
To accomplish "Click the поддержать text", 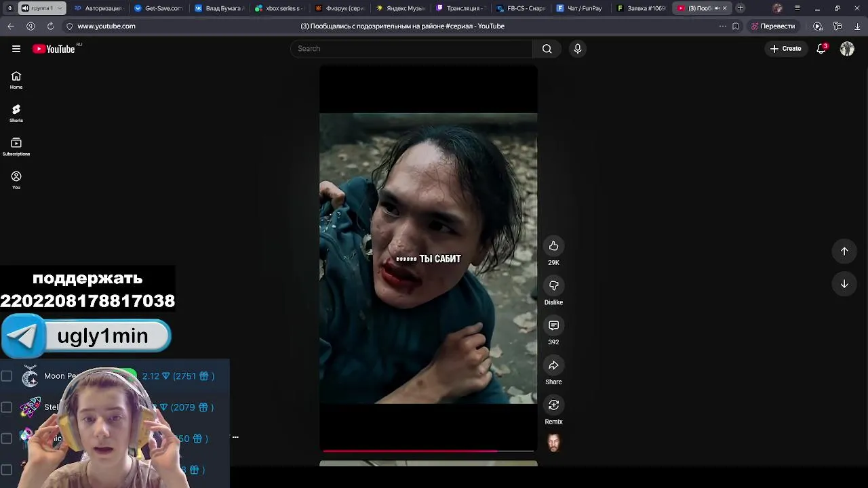I will (x=87, y=279).
